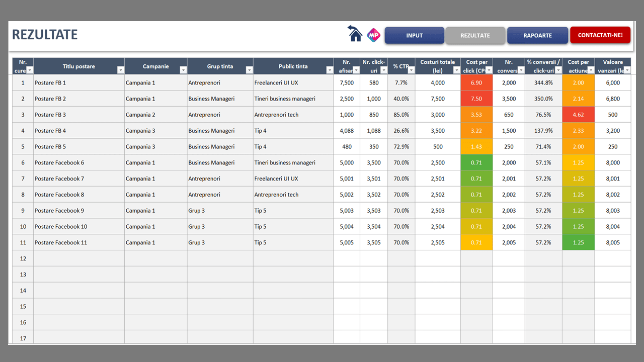Click the home icon with arrow
The image size is (644, 362).
pos(355,34)
